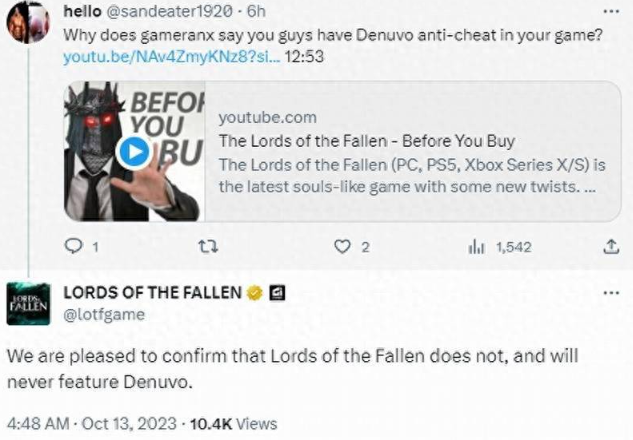Open more options for hello's tweet
This screenshot has height=440, width=633.
click(611, 11)
